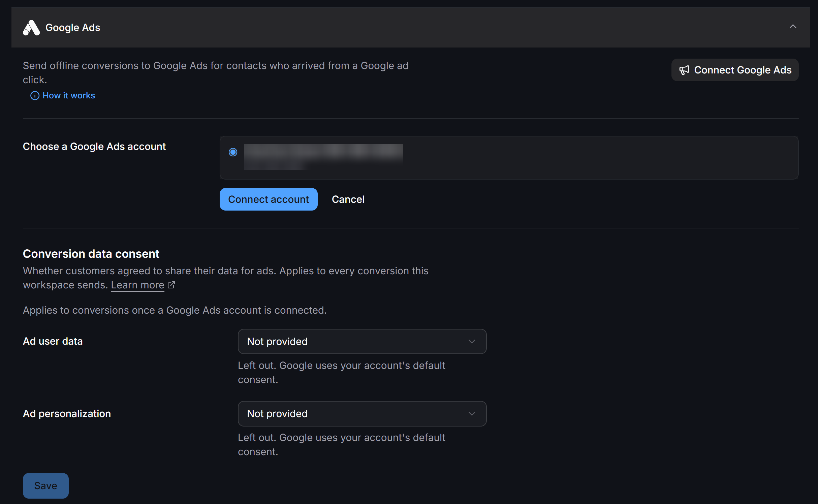Collapse the Google Ads section chevron

(793, 27)
